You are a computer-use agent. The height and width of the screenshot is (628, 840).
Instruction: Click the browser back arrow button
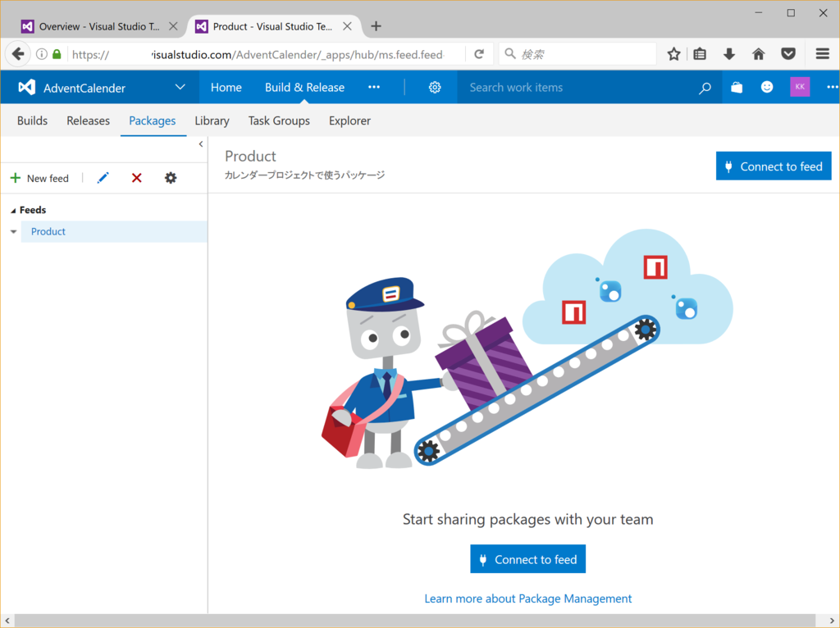coord(18,54)
